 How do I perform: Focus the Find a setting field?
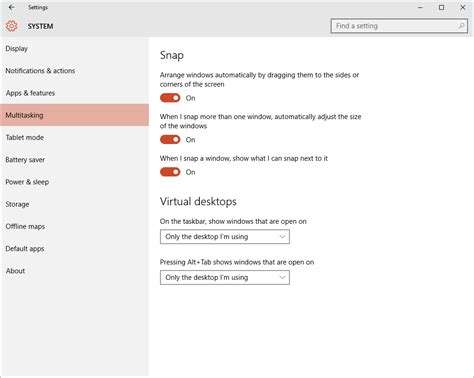(x=399, y=26)
